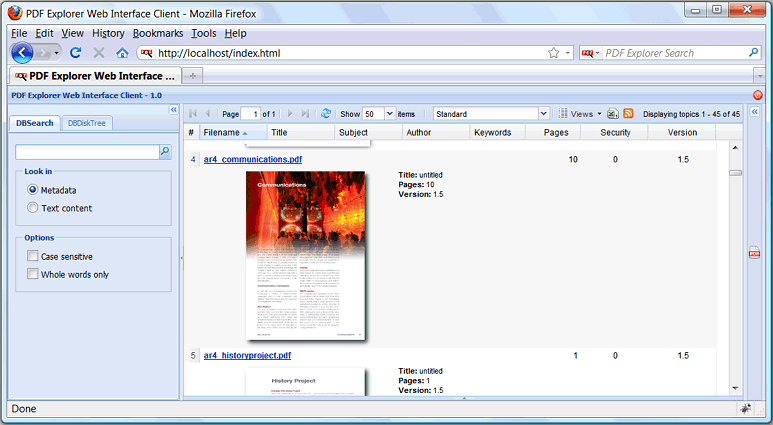The image size is (773, 425).
Task: Bookmark this page with the star icon
Action: click(x=554, y=53)
